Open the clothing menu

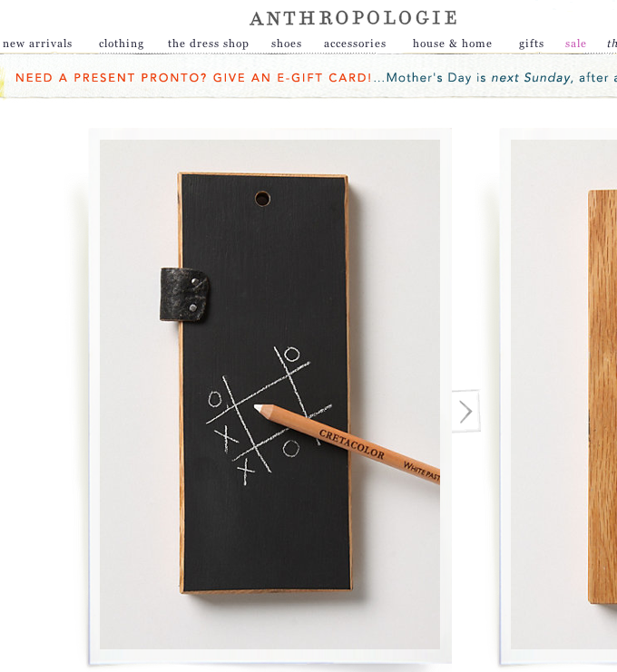(122, 44)
